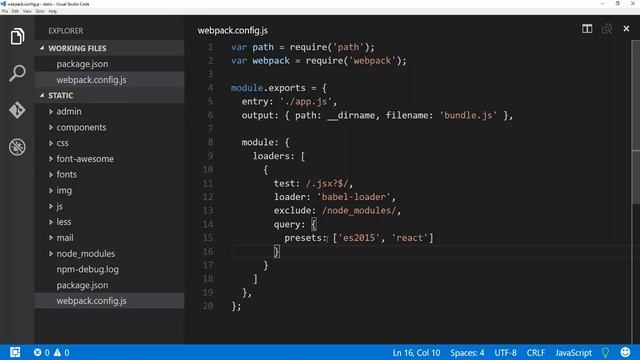
Task: Click the errors count icon in status bar
Action: coord(38,352)
